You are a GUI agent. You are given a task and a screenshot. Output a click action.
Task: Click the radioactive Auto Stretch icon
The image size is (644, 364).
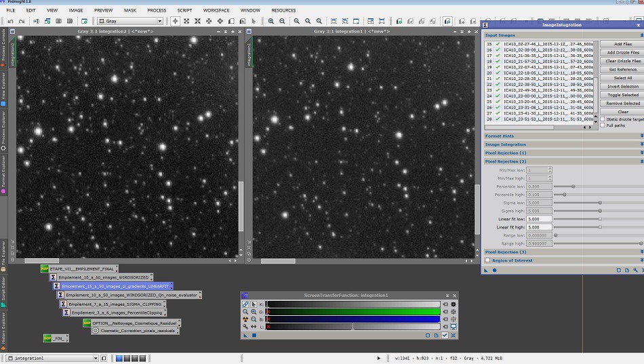tap(245, 319)
